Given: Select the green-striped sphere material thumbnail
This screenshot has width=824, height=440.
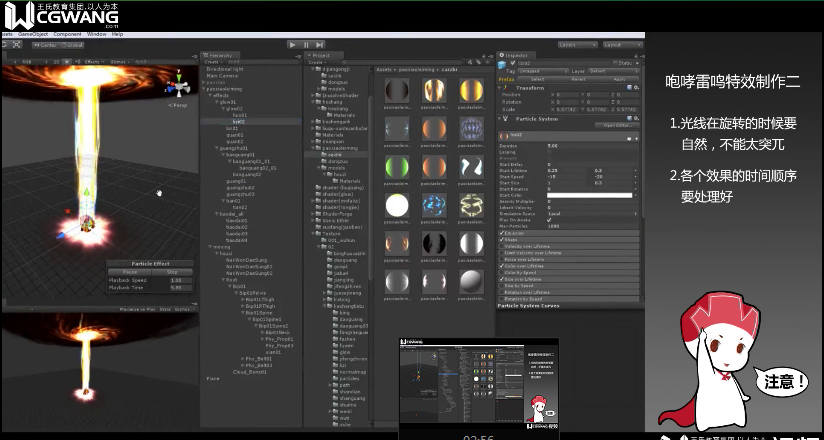Looking at the screenshot, I should [x=397, y=166].
